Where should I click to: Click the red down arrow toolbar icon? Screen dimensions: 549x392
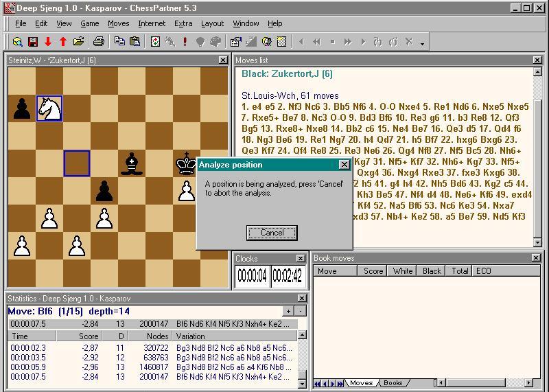point(48,42)
